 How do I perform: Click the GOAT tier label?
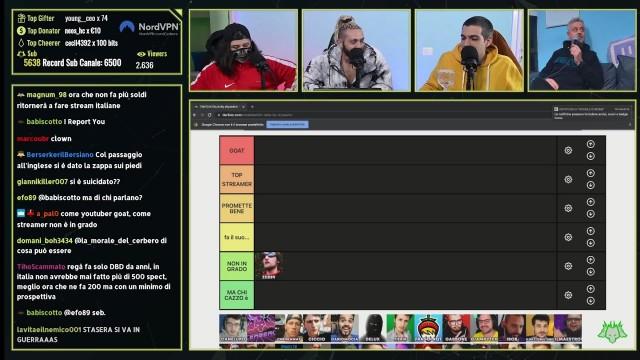[237, 151]
